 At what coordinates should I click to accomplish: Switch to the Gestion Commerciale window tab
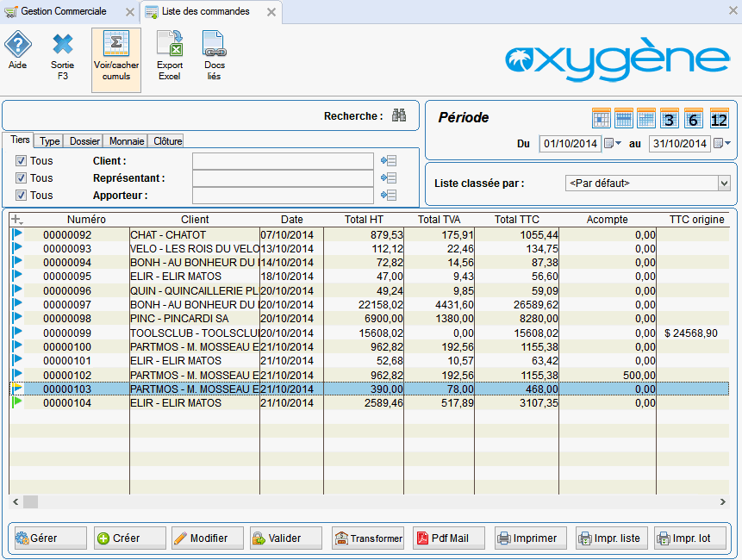point(64,11)
